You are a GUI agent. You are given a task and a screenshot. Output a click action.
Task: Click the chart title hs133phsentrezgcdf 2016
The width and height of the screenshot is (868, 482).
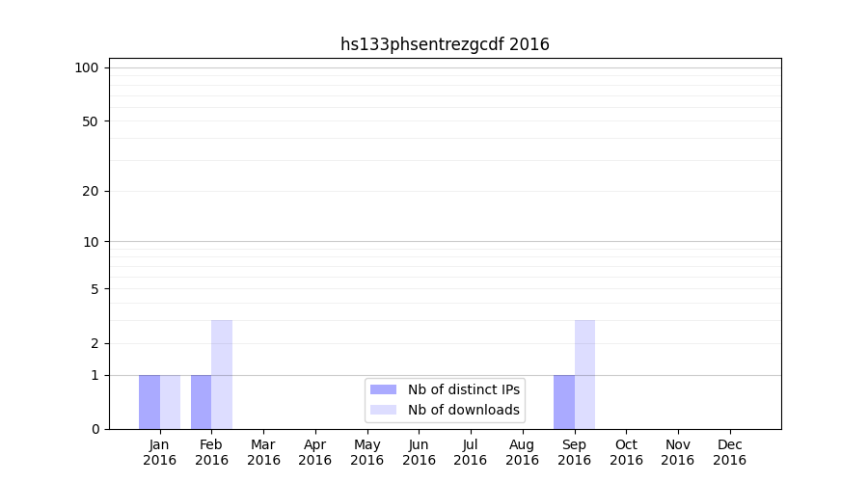[445, 44]
